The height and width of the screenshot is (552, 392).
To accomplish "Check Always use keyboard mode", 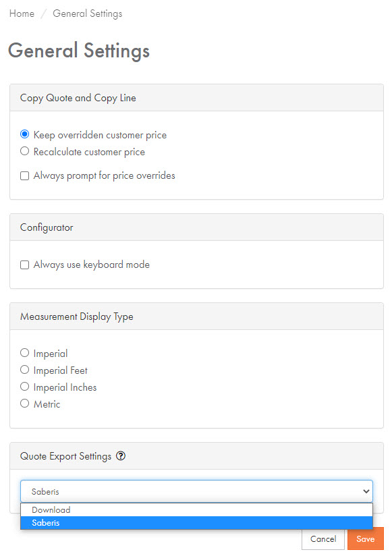I will pos(25,265).
